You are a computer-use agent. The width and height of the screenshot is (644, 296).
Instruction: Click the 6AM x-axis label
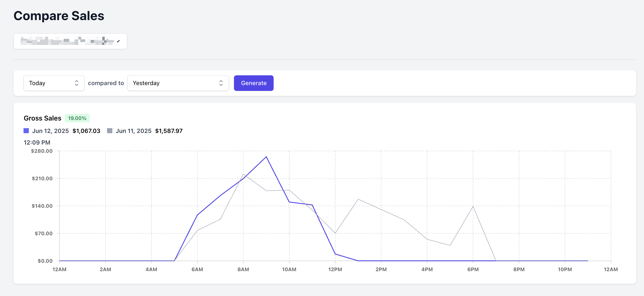click(197, 269)
